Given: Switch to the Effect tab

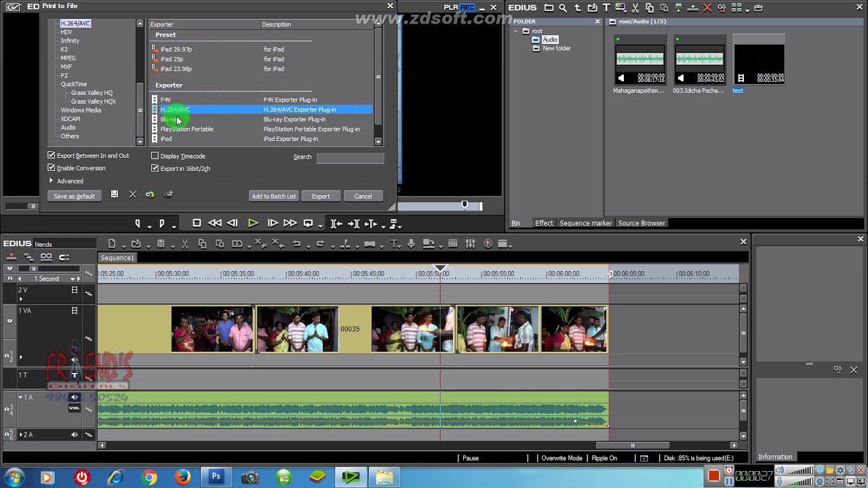Looking at the screenshot, I should click(x=544, y=223).
